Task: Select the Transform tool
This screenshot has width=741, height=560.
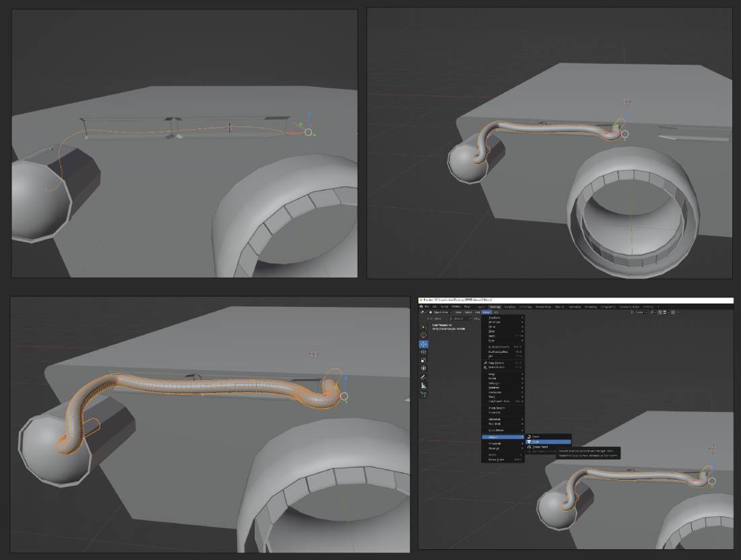Action: [x=424, y=368]
